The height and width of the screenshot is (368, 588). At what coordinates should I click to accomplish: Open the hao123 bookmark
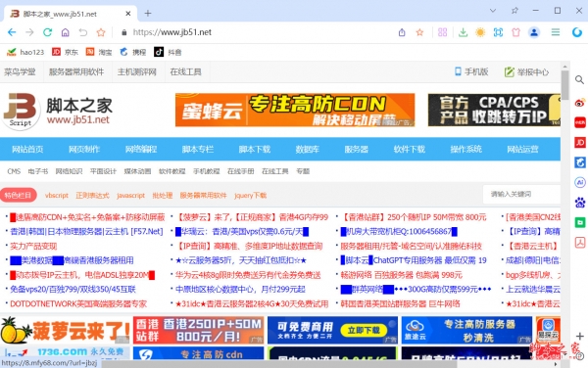[25, 52]
